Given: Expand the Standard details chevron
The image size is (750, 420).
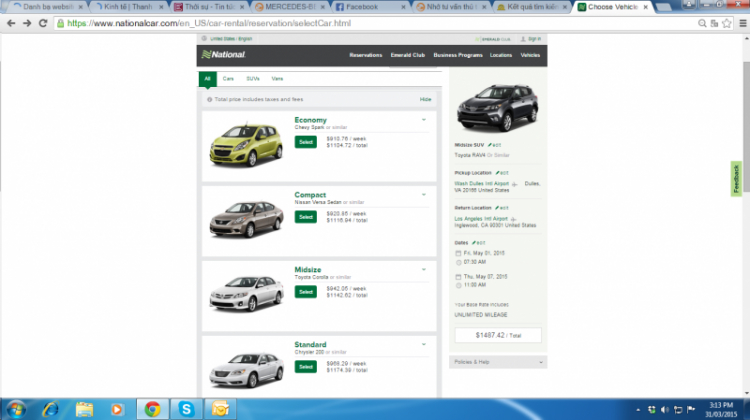Looking at the screenshot, I should click(x=424, y=344).
